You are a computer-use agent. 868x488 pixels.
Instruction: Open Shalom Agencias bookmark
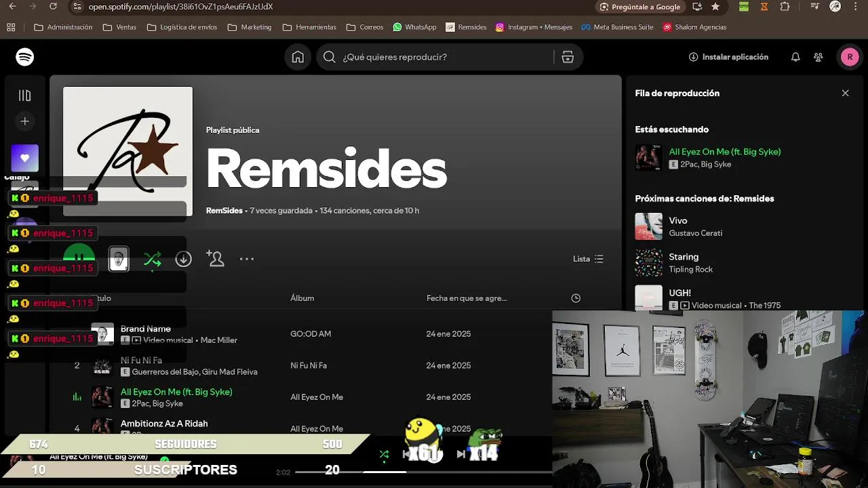click(x=695, y=27)
